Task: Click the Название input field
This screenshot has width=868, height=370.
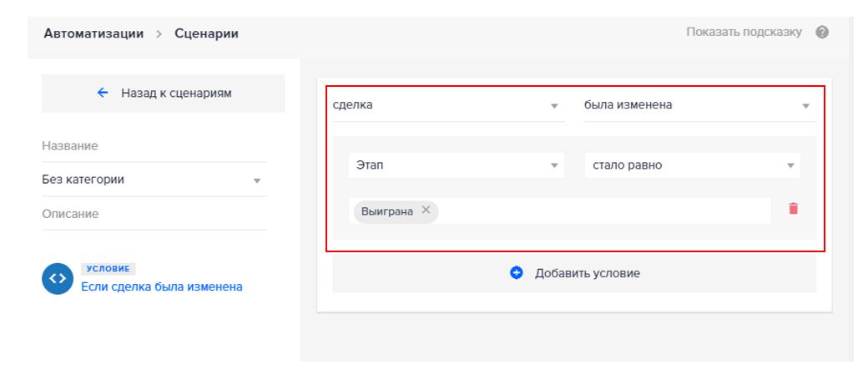Action: [x=154, y=146]
